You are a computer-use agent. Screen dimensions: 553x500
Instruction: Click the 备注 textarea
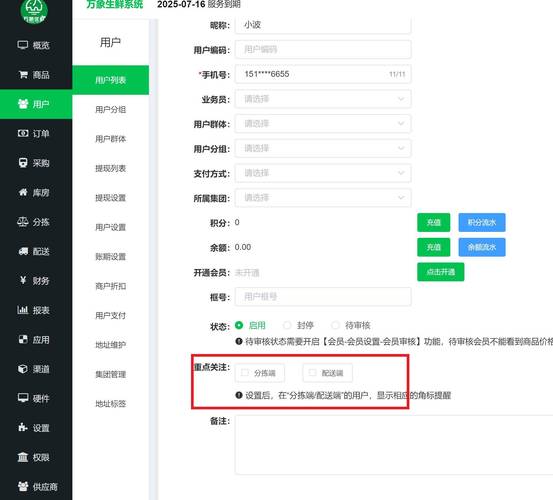tap(394, 445)
